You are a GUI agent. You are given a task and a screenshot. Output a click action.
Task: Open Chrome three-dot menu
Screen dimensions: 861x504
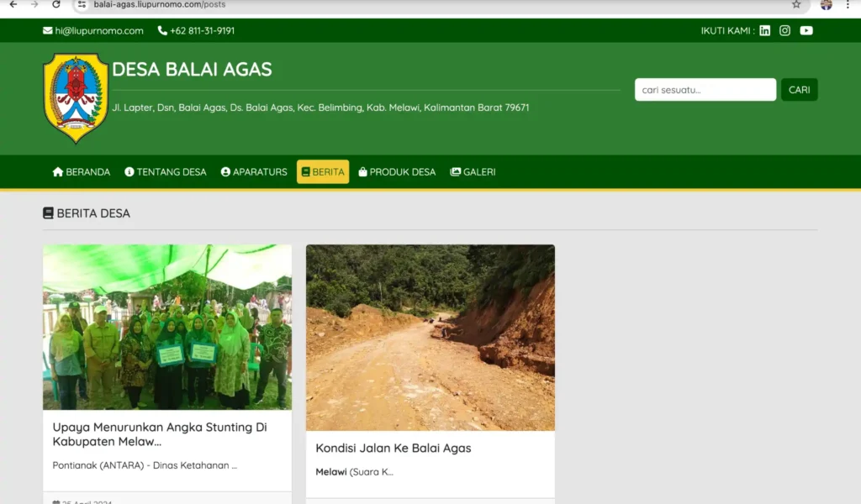tap(848, 4)
